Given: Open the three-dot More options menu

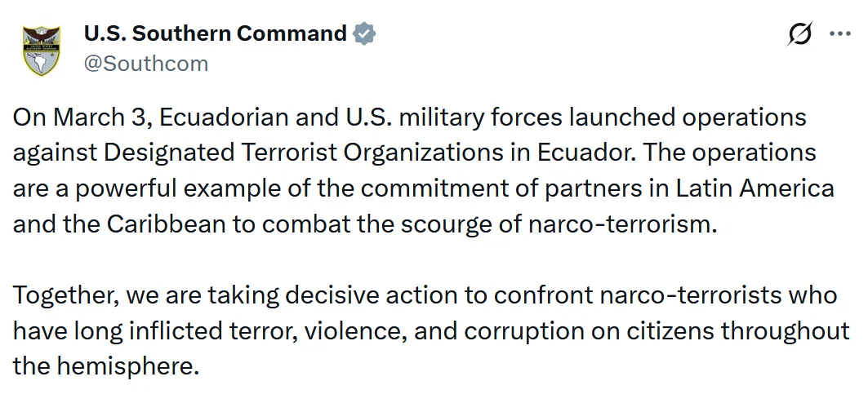Looking at the screenshot, I should (839, 34).
